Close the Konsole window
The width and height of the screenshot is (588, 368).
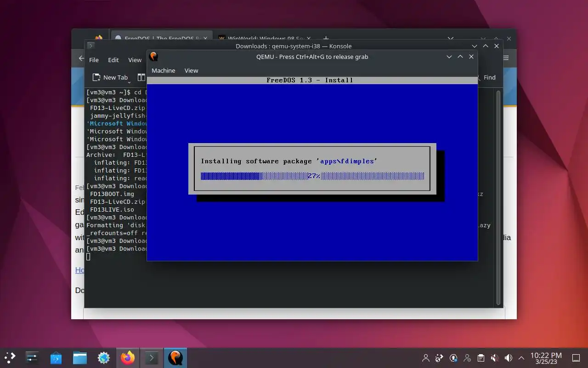(497, 46)
